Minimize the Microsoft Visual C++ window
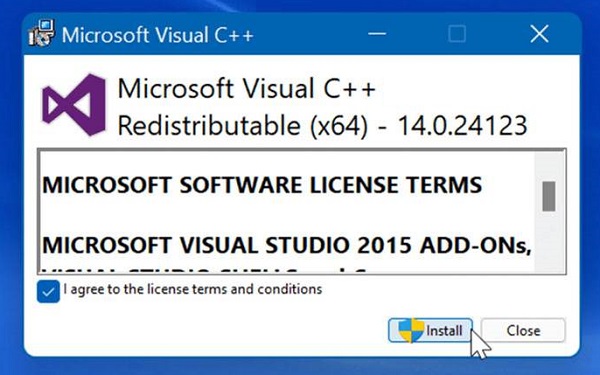Screen dimensions: 600x375 click(x=377, y=34)
